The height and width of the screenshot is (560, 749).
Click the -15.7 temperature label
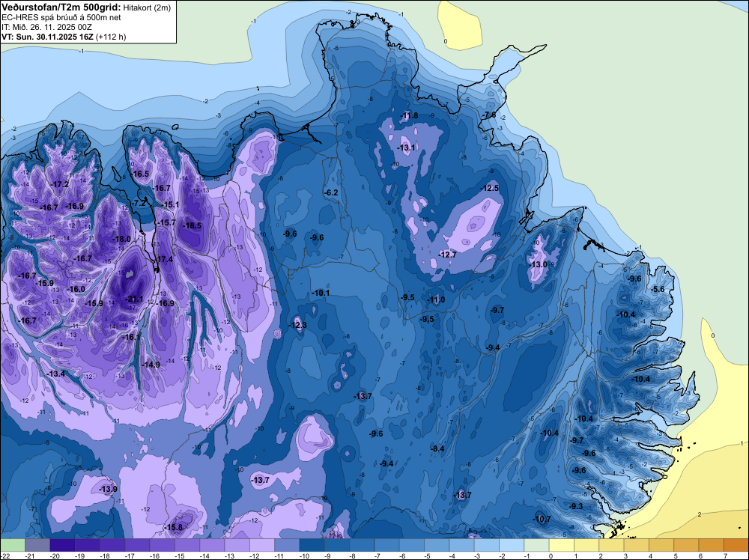[167, 222]
